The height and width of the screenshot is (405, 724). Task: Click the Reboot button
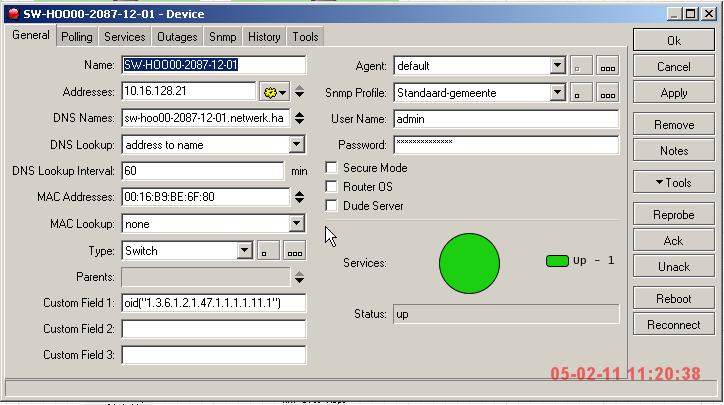[x=674, y=299]
